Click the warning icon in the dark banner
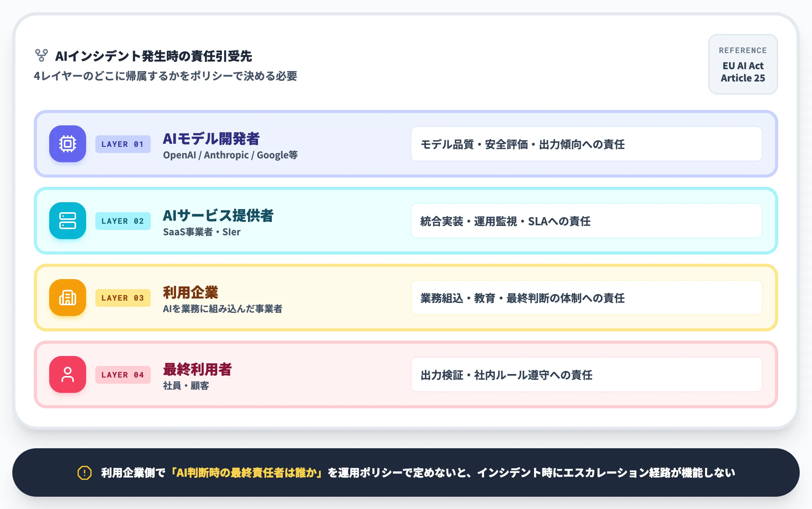The image size is (812, 509). [85, 472]
